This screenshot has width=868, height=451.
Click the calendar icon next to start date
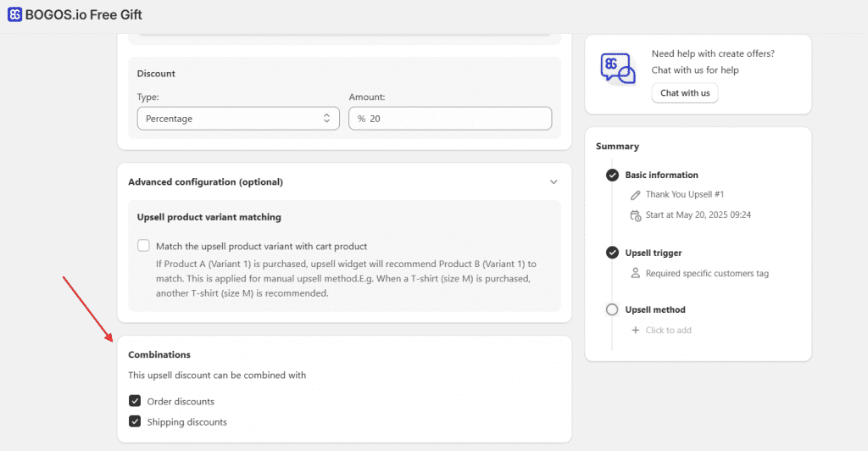(636, 215)
